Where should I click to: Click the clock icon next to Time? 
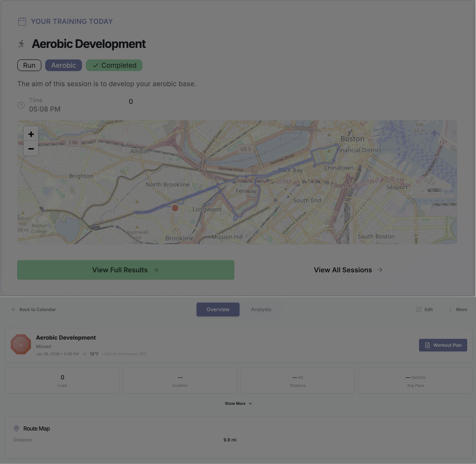pos(21,105)
